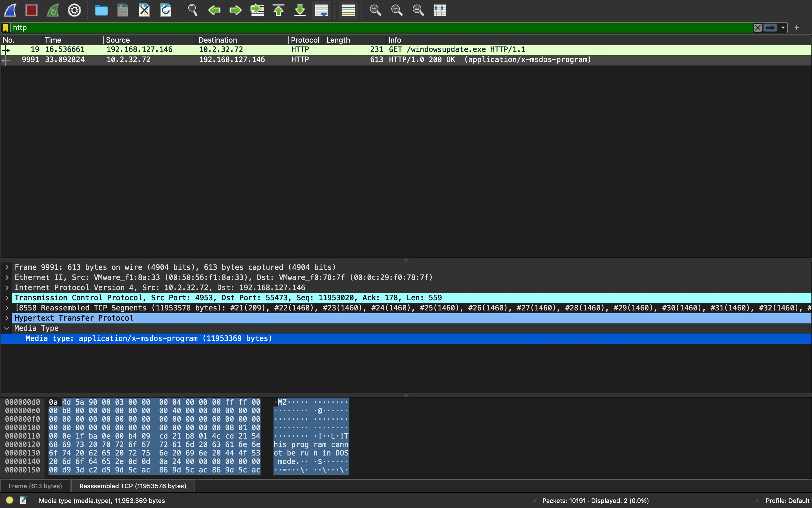Screen dimensions: 812x508
Task: Expand Reassembled TCP Segments list
Action: click(x=7, y=308)
